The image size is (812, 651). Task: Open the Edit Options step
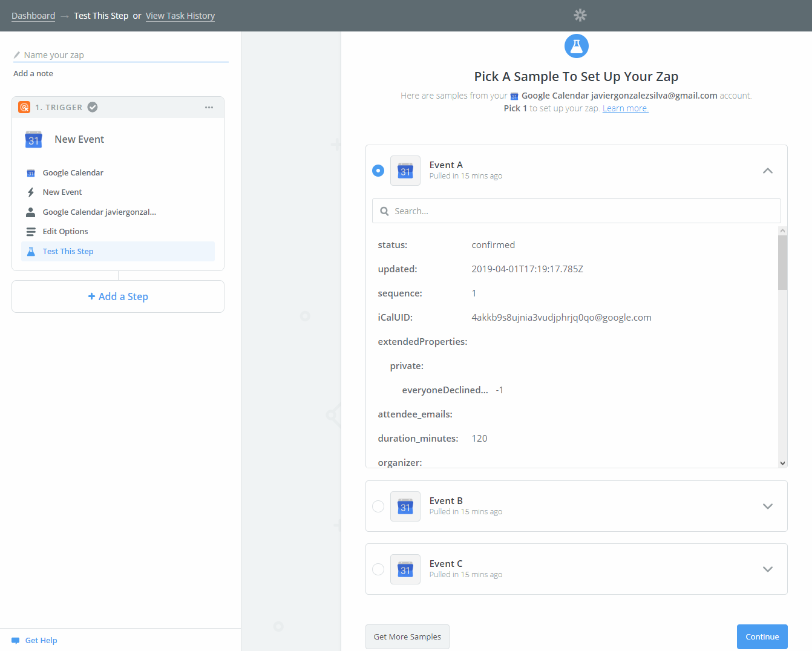(65, 232)
